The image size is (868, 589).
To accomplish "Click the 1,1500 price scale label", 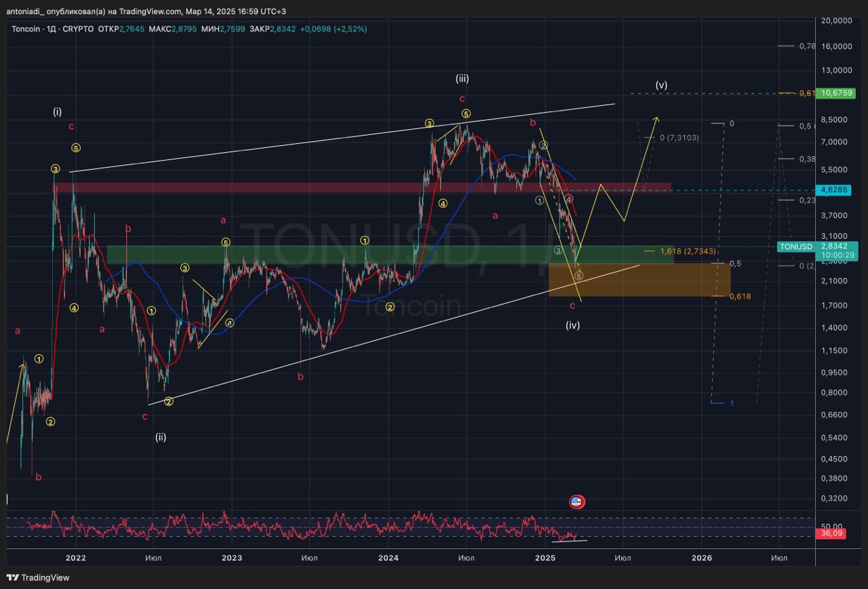I will pyautogui.click(x=834, y=350).
